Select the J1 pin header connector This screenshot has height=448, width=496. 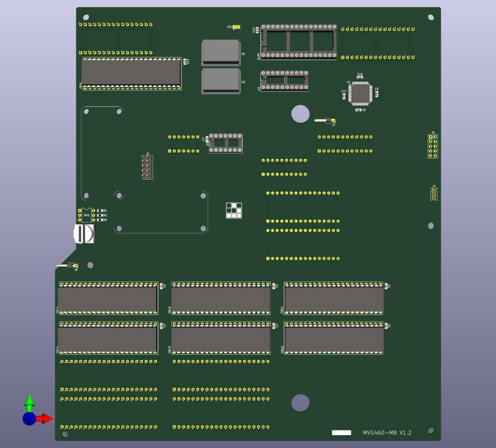click(147, 167)
